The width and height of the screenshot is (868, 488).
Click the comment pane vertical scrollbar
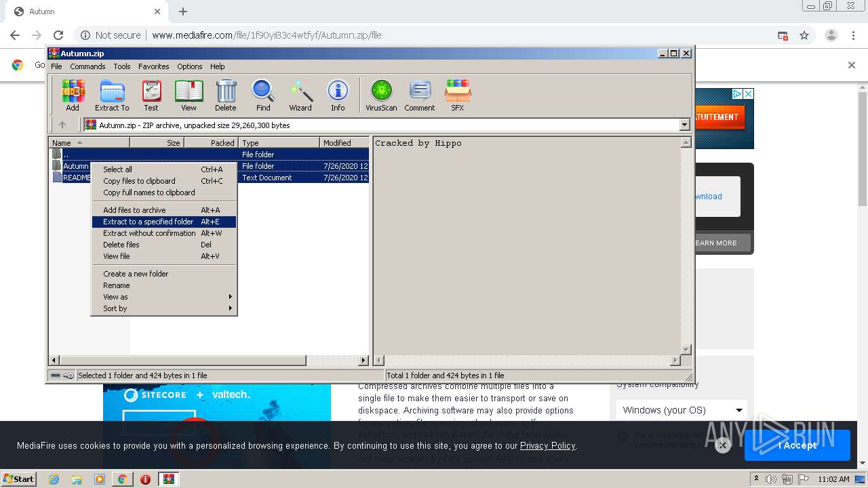686,246
